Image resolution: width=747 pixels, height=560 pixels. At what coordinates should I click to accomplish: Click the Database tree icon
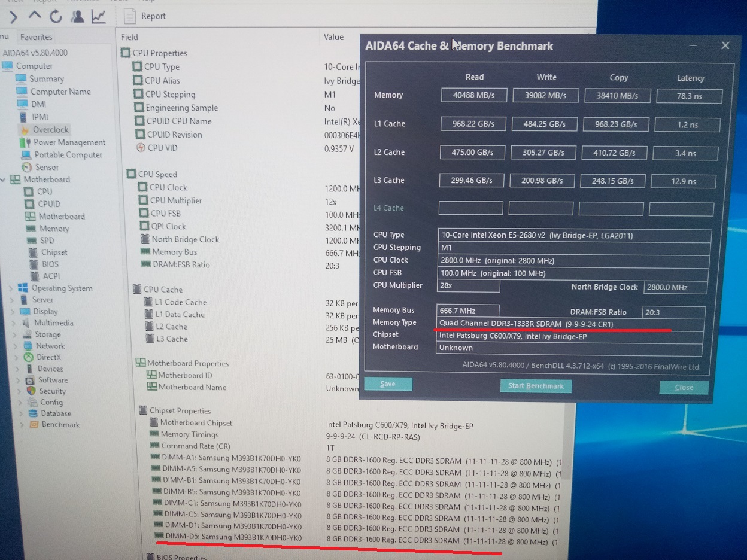pyautogui.click(x=32, y=413)
